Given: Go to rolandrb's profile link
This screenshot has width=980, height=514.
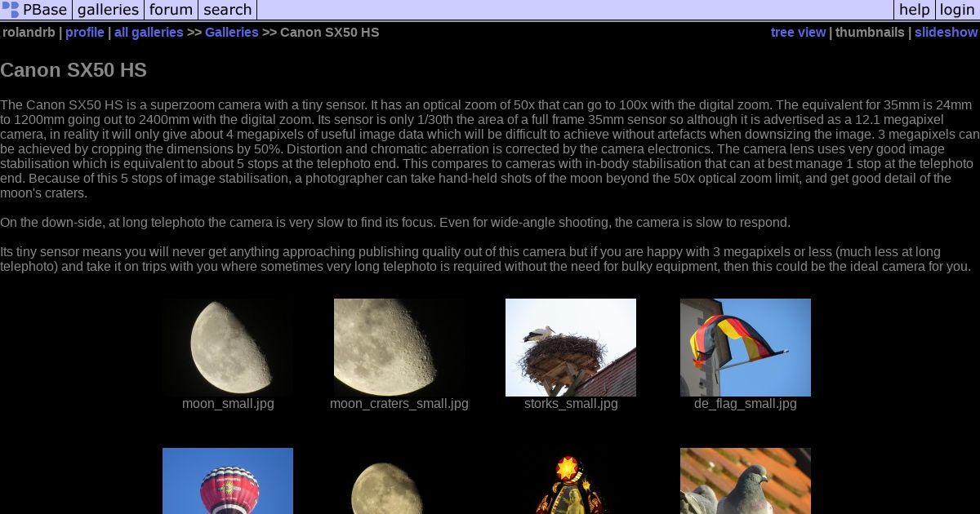Looking at the screenshot, I should click(85, 33).
